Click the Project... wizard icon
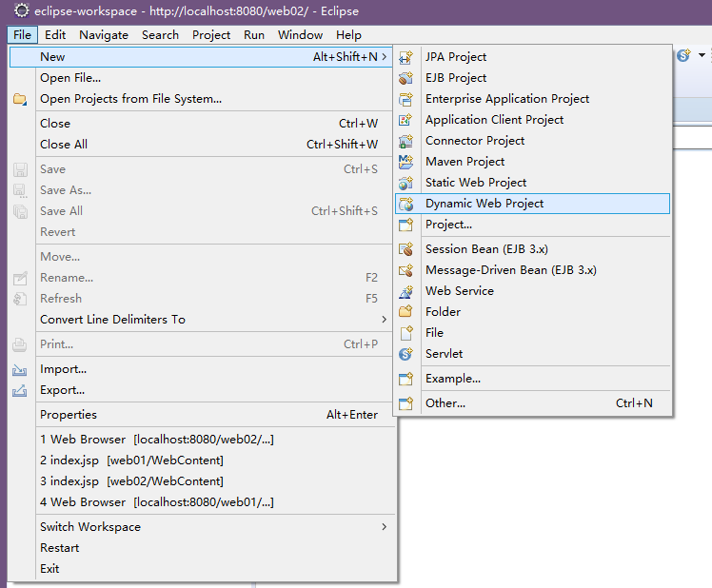 click(405, 225)
